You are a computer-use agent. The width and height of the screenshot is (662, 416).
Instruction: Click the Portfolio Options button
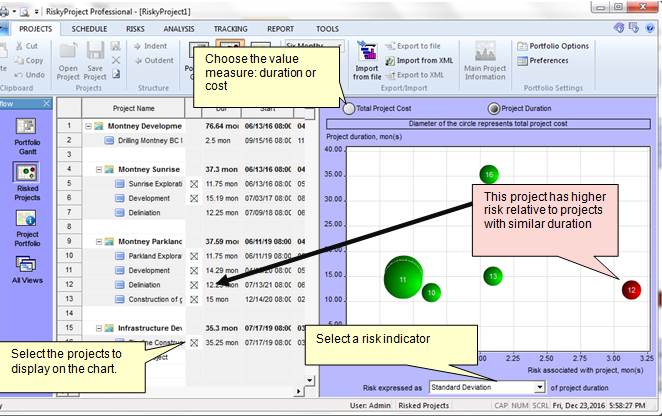(x=552, y=46)
